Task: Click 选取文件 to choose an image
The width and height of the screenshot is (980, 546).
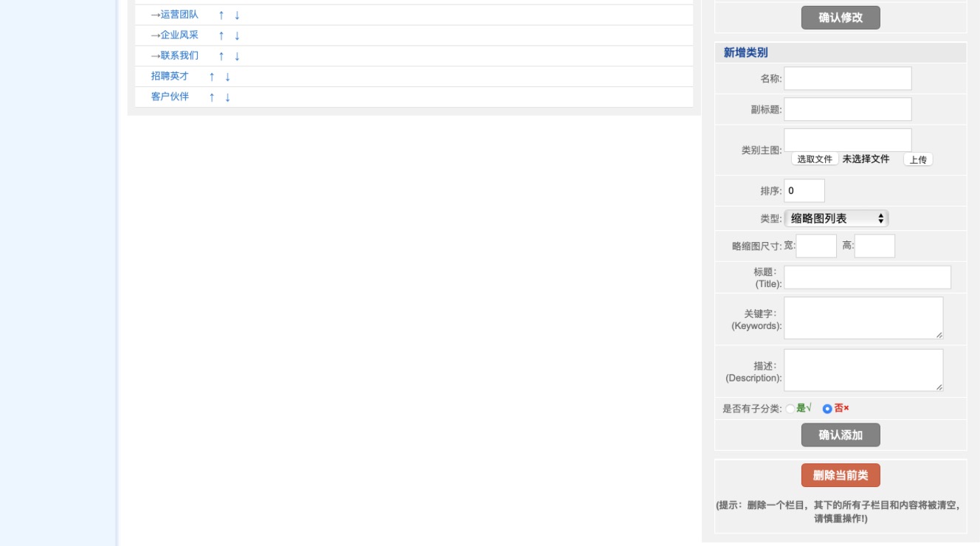Action: (x=815, y=159)
